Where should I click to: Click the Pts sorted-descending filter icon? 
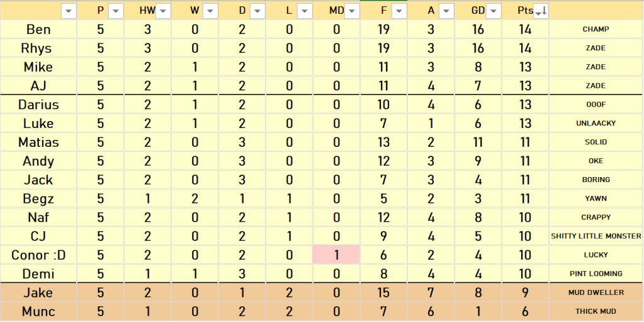pos(540,11)
